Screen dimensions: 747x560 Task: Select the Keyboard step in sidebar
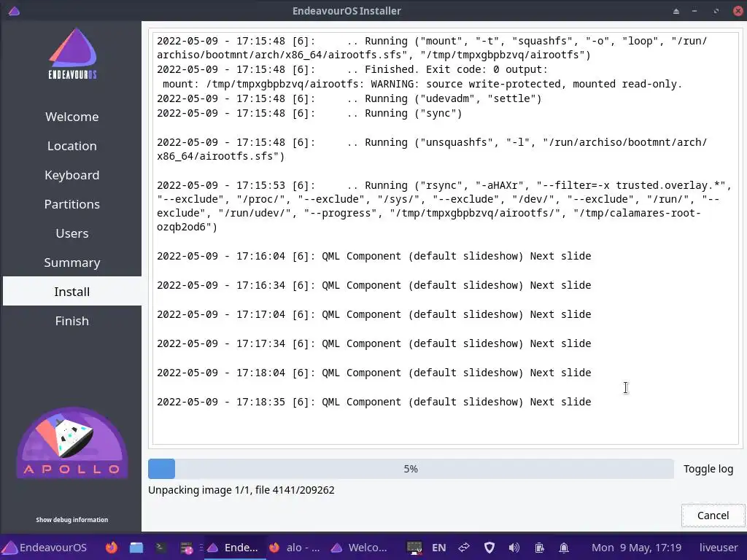[x=72, y=175]
